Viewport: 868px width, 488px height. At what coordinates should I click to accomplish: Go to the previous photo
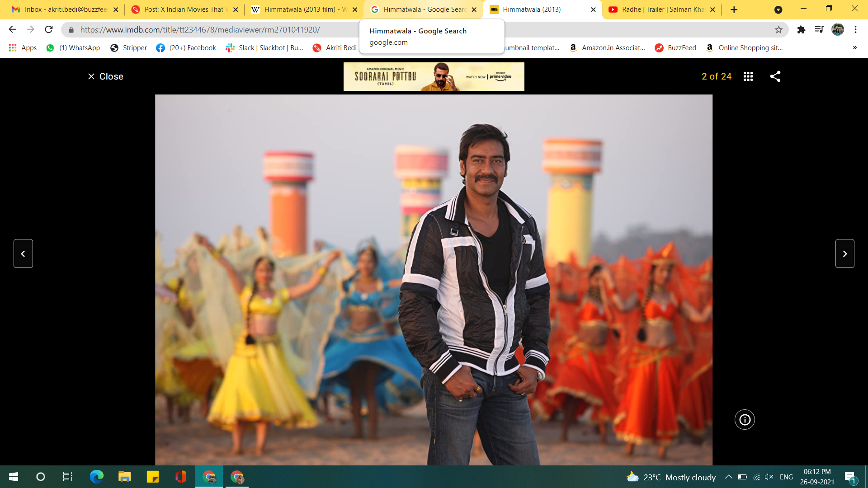pyautogui.click(x=23, y=253)
